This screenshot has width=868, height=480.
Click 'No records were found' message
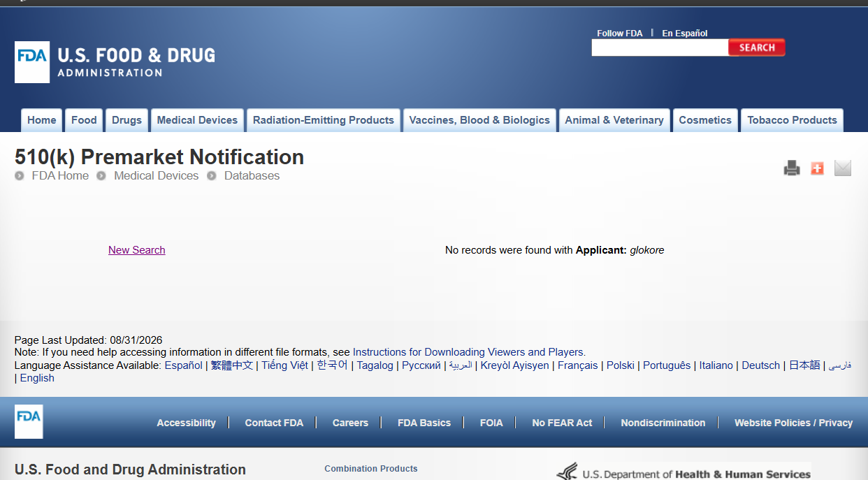pos(555,250)
